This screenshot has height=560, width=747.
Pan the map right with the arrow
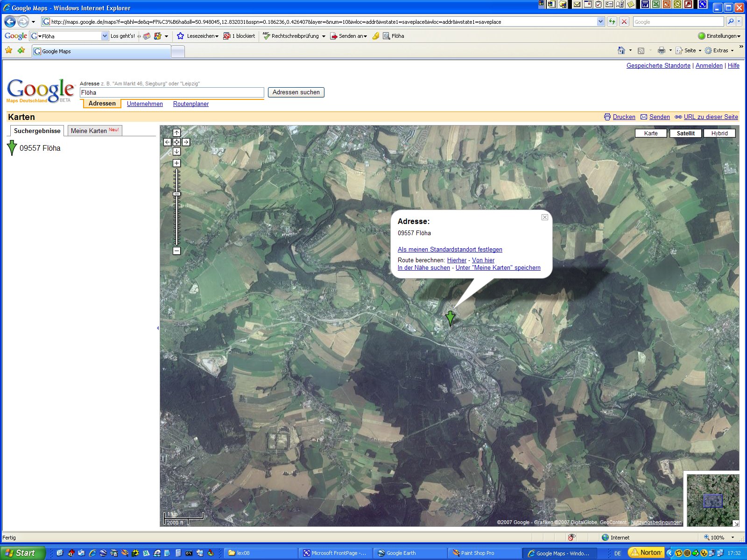click(x=186, y=142)
